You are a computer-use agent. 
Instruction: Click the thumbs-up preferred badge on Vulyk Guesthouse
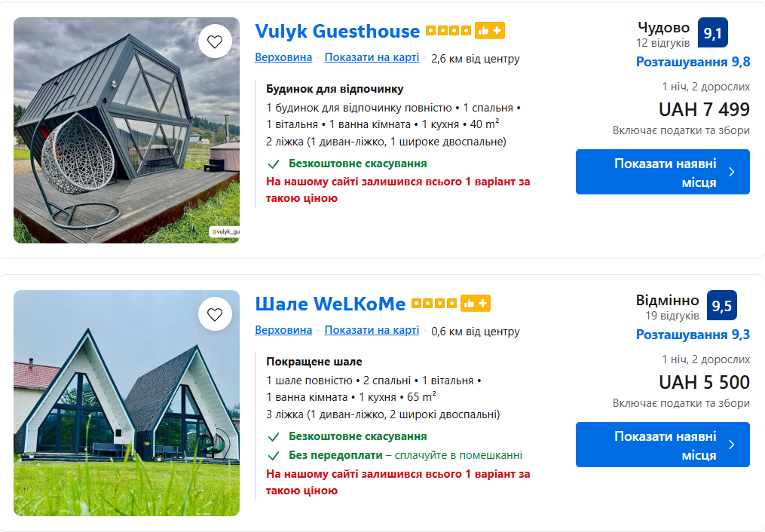tap(490, 31)
